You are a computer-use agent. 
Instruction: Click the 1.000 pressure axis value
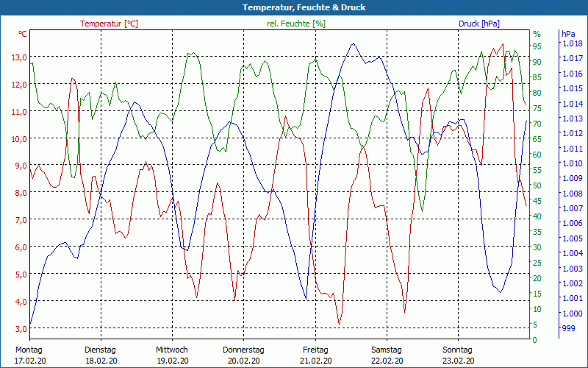[573, 314]
